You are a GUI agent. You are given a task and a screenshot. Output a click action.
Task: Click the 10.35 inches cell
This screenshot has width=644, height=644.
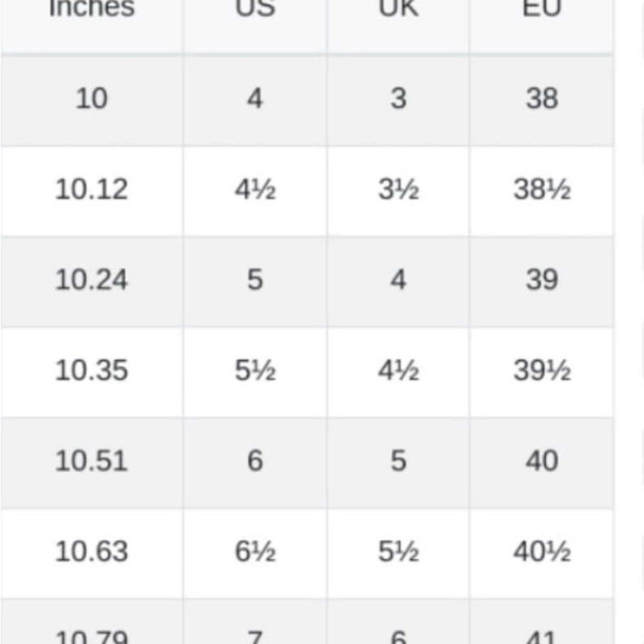point(91,371)
